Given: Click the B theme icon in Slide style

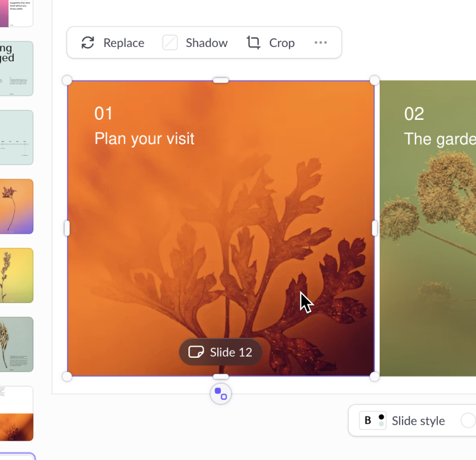Looking at the screenshot, I should pos(373,421).
